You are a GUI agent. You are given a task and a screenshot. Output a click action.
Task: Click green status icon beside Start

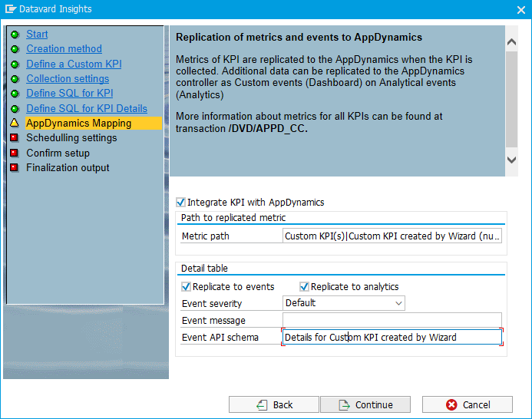coord(15,35)
